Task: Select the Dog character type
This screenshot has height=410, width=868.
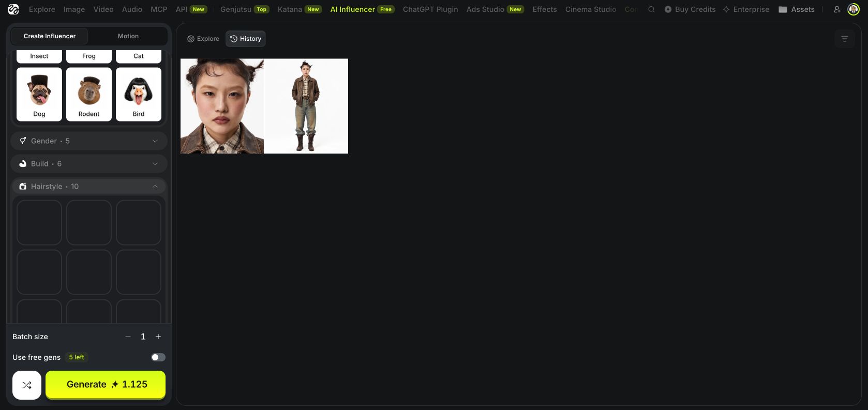Action: click(39, 94)
